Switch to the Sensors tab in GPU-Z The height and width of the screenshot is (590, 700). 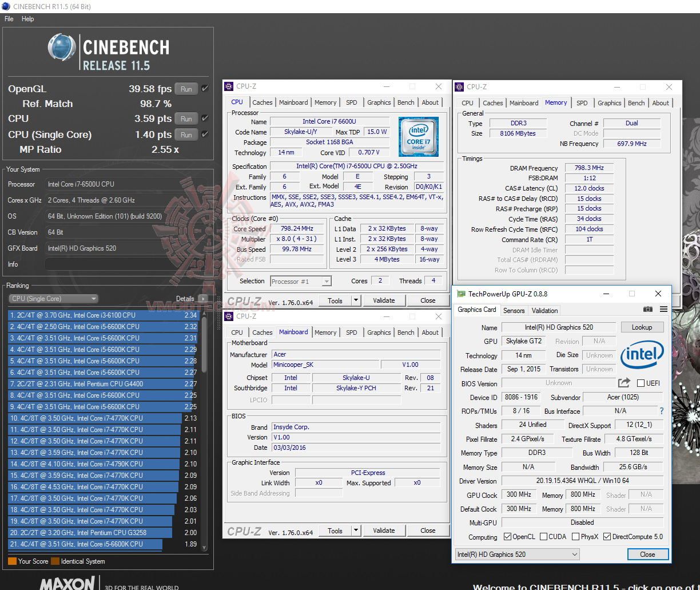click(514, 311)
